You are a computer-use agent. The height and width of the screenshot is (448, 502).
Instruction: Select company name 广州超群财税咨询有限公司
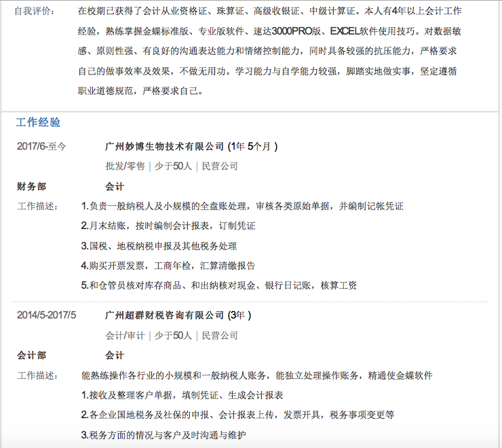[164, 315]
